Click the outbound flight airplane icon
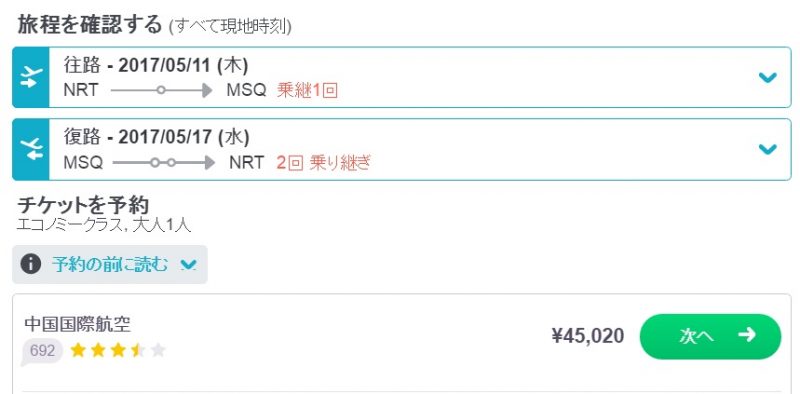This screenshot has height=394, width=800. 31,77
